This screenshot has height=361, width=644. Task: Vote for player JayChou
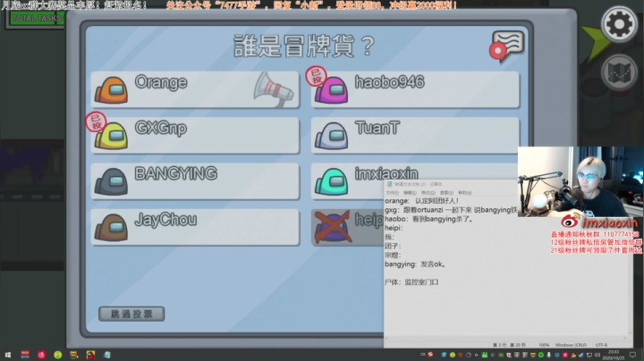point(195,228)
